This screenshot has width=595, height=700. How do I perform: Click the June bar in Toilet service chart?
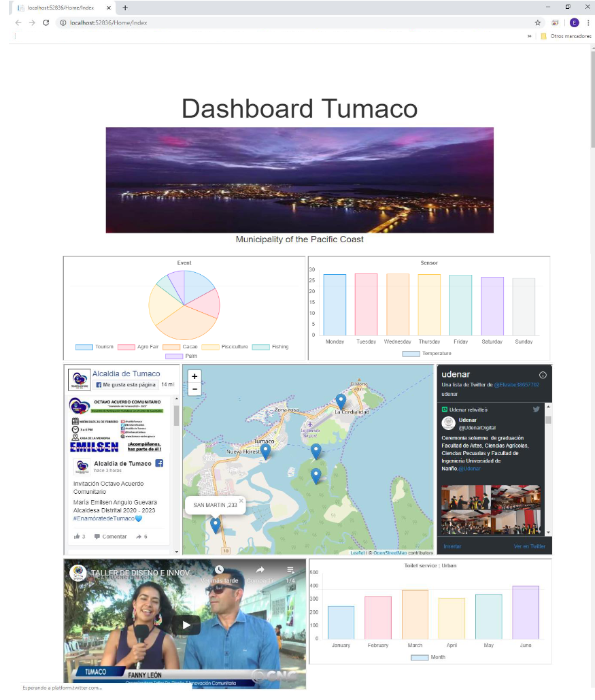[x=526, y=612]
